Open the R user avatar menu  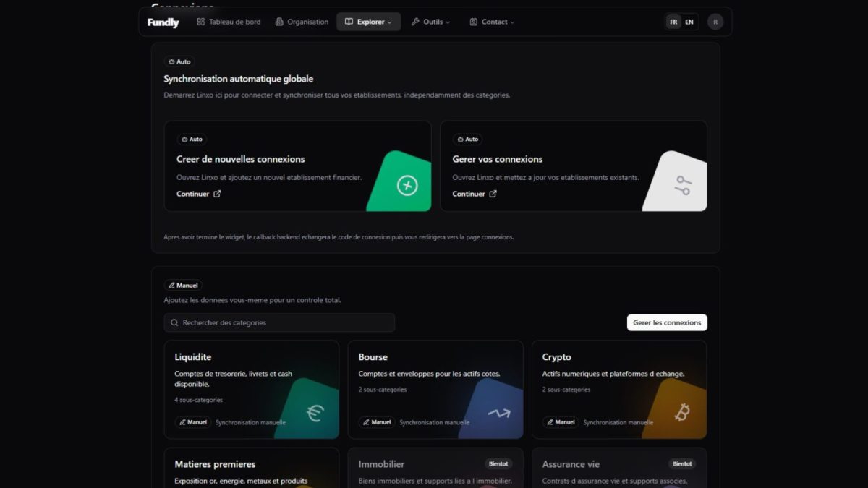tap(715, 22)
